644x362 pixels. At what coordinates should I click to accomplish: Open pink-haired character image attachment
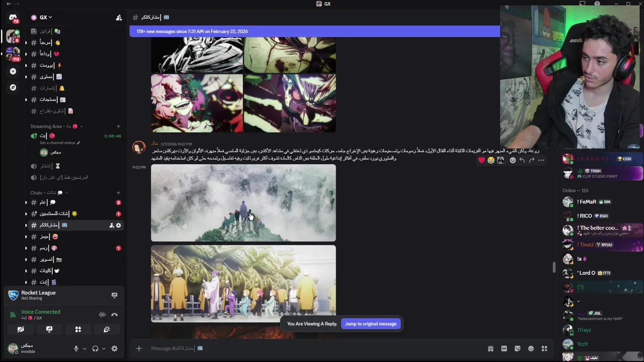[x=197, y=104]
